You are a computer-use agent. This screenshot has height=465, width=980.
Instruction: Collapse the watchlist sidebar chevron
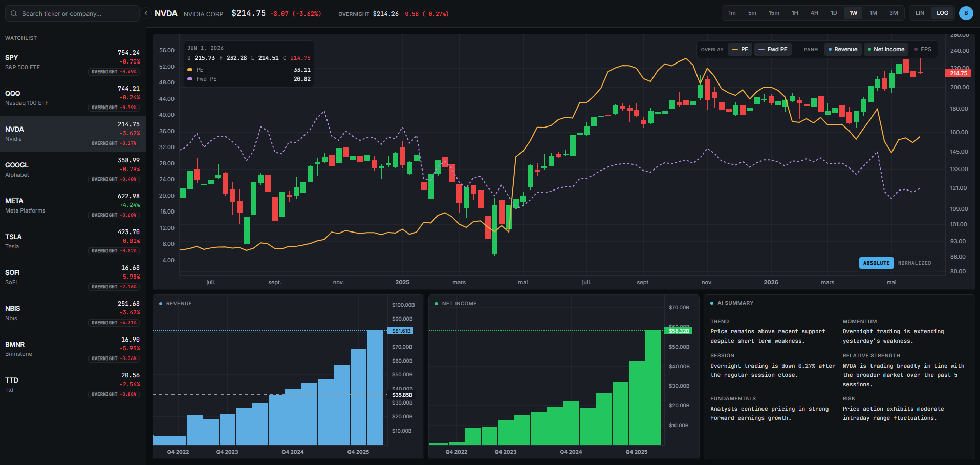[x=146, y=13]
